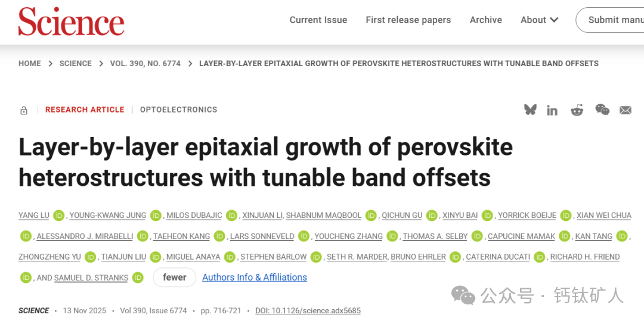Viewport: 644px width, 321px height.
Task: Collapse author list with fewer button
Action: pyautogui.click(x=175, y=278)
